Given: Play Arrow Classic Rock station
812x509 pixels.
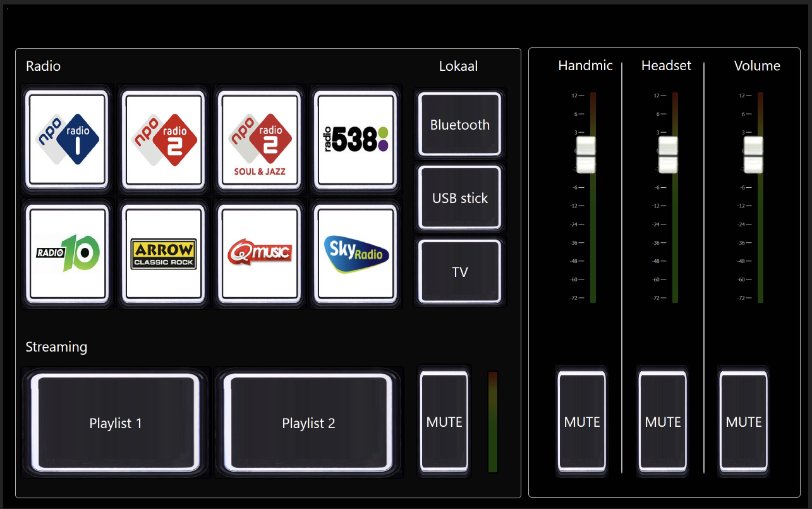Looking at the screenshot, I should 164,253.
